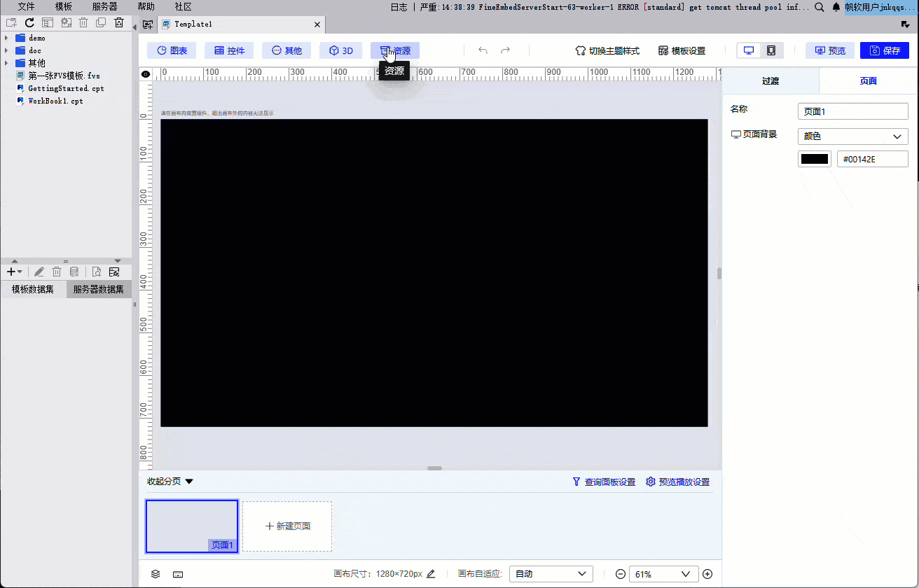Click the black page background color swatch
This screenshot has width=919, height=588.
pyautogui.click(x=814, y=158)
